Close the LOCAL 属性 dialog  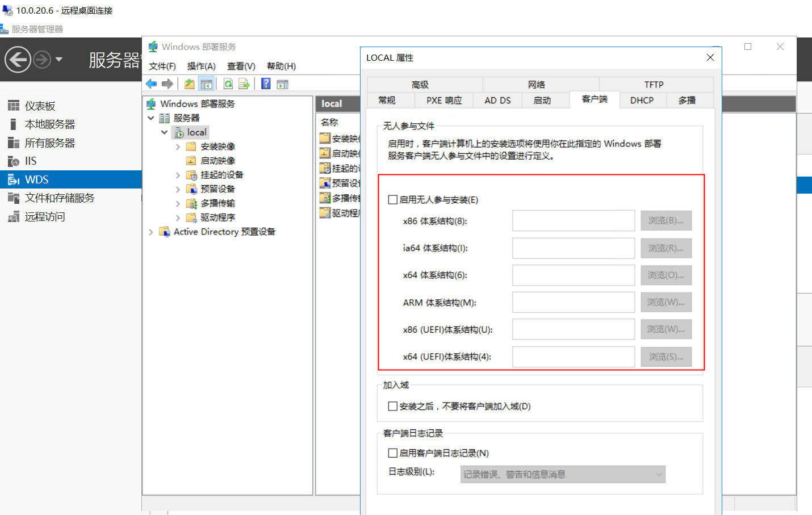(x=710, y=57)
